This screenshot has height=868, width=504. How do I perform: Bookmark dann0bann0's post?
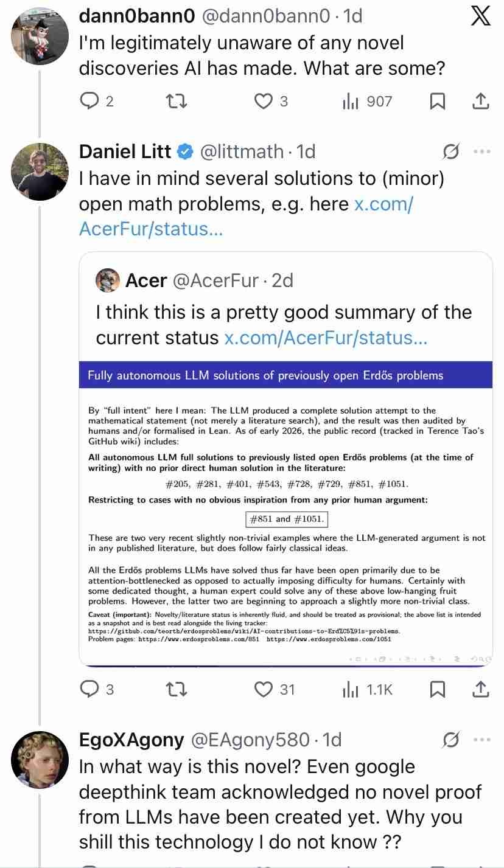click(437, 102)
